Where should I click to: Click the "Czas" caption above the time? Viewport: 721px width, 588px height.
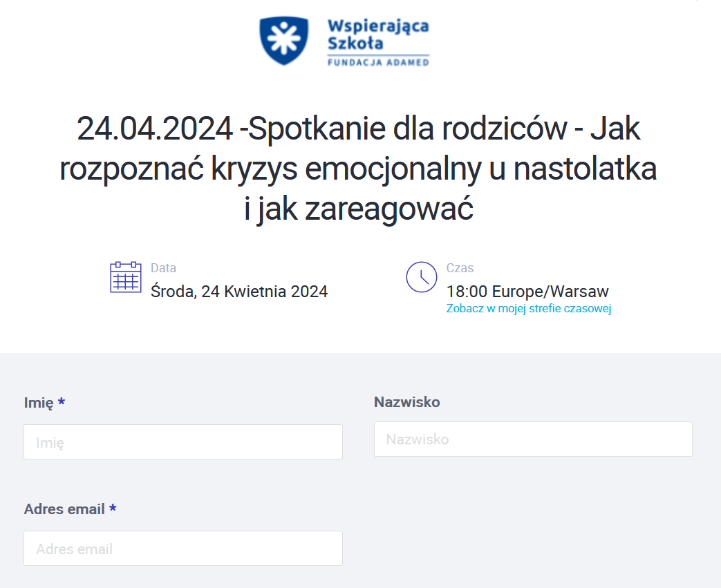(460, 268)
